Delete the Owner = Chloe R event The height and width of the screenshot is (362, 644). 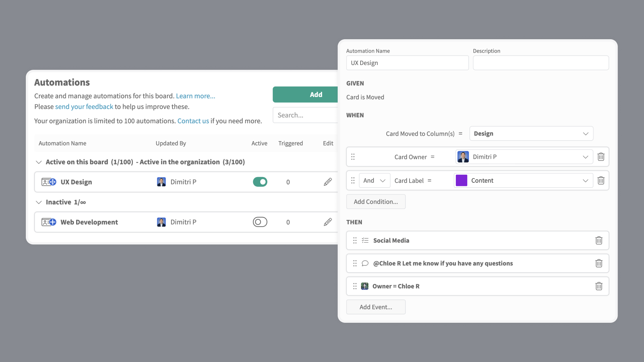click(599, 286)
